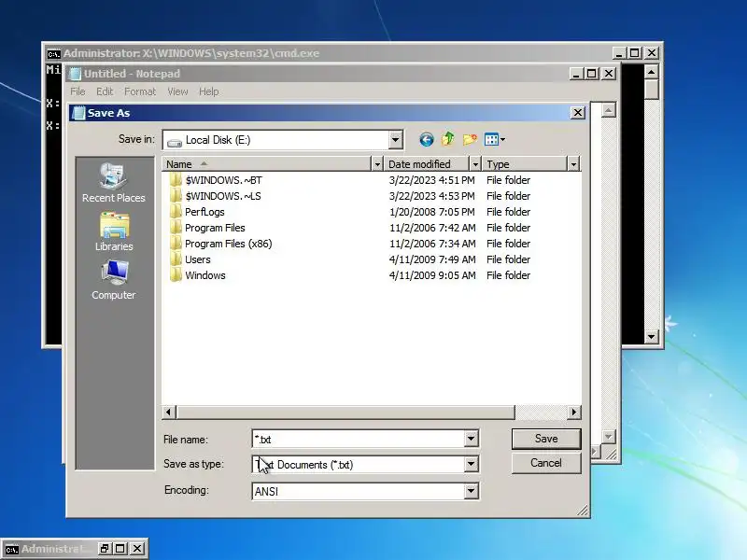
Task: Sort the list by Date modified header
Action: (427, 164)
